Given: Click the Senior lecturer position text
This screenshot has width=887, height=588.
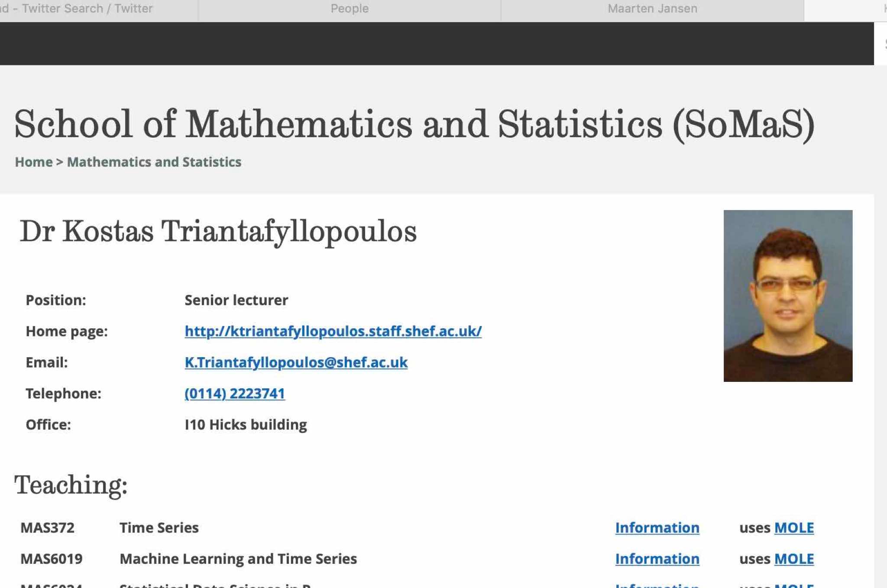Looking at the screenshot, I should (236, 300).
